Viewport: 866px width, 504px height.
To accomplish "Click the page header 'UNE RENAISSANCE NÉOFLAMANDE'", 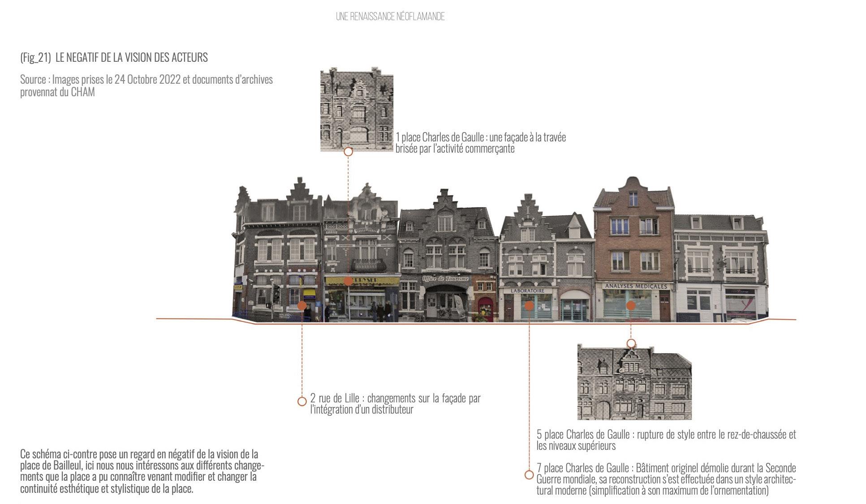I will [390, 17].
